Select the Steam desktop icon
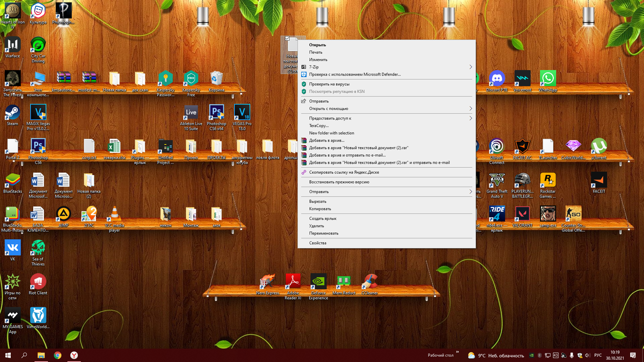 click(12, 115)
